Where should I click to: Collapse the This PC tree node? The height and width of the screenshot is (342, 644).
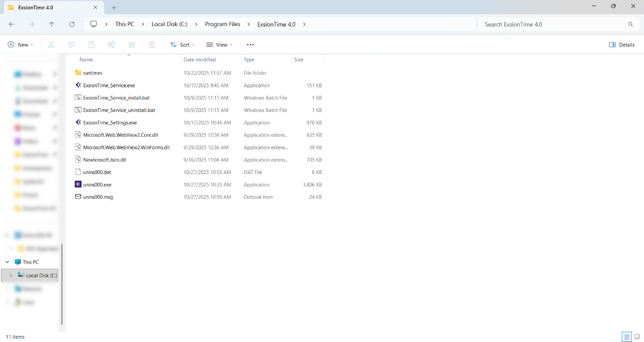click(x=7, y=262)
